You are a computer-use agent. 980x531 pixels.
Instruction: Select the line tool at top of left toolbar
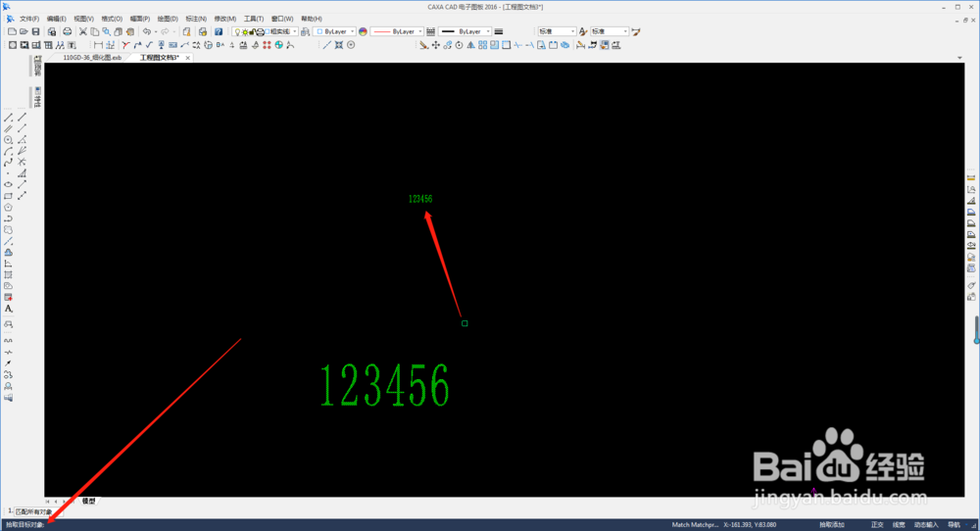tap(8, 118)
